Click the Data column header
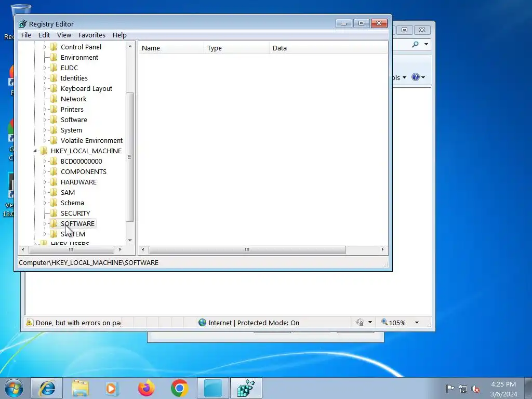 pyautogui.click(x=328, y=48)
